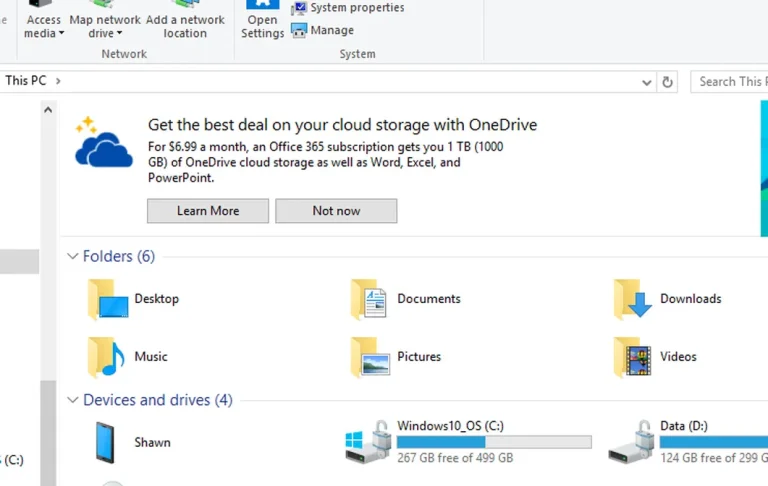Select the Desktop folder icon
The image size is (768, 486).
tap(108, 299)
